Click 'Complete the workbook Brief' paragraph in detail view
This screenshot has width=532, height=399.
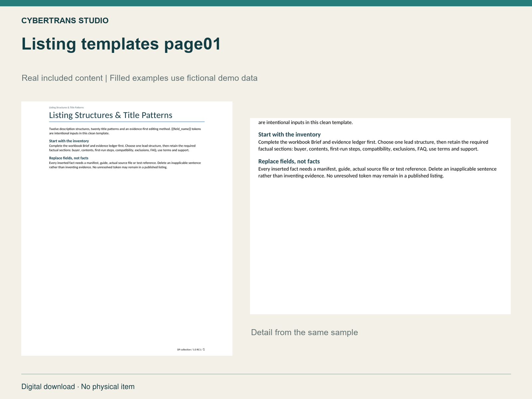373,145
